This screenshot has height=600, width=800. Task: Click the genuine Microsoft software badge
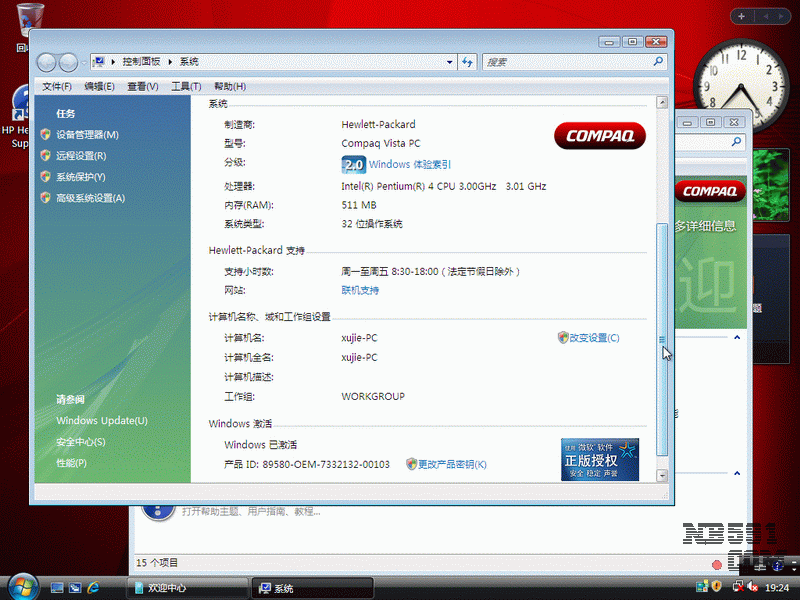(x=600, y=459)
